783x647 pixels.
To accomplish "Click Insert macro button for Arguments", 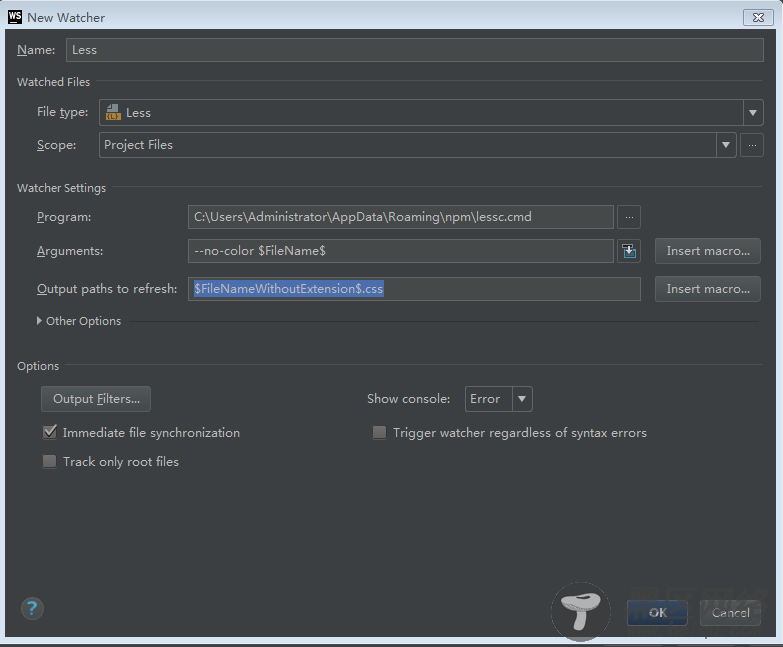I will [x=708, y=251].
